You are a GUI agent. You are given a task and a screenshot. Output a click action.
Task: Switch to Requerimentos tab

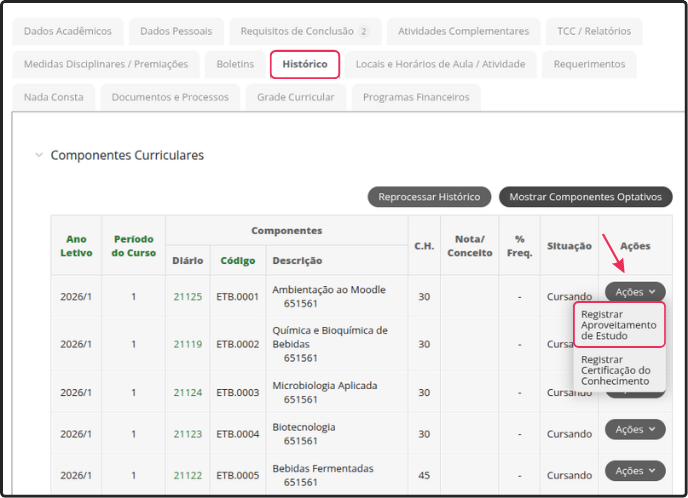click(x=589, y=64)
